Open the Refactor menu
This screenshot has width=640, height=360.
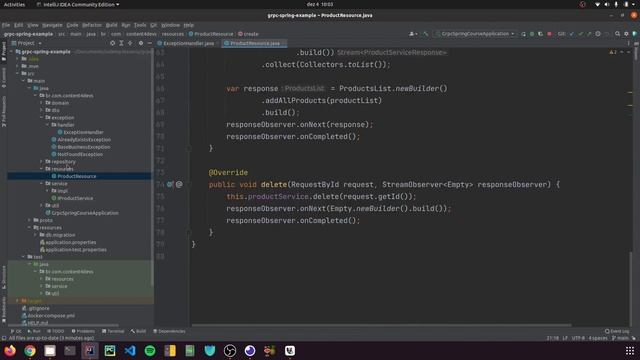pos(92,25)
